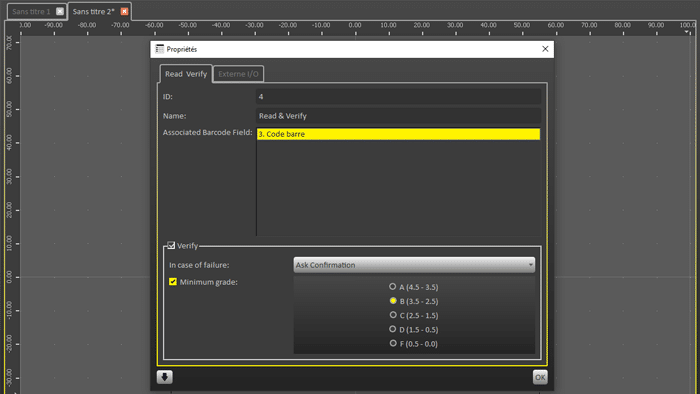Switch to the Externe I/O tab
The image size is (700, 394).
(x=238, y=74)
